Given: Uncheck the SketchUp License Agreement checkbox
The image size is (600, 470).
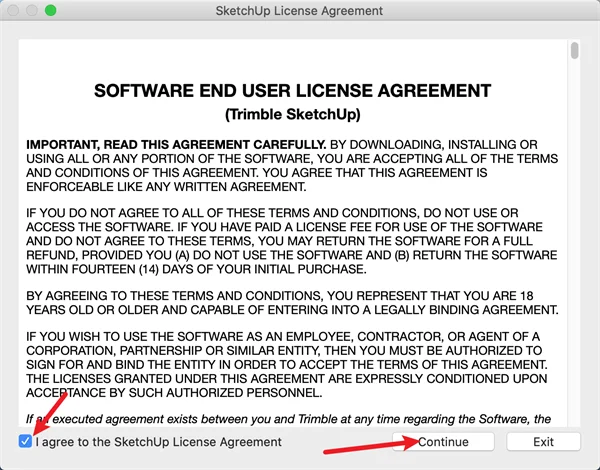Looking at the screenshot, I should (25, 441).
